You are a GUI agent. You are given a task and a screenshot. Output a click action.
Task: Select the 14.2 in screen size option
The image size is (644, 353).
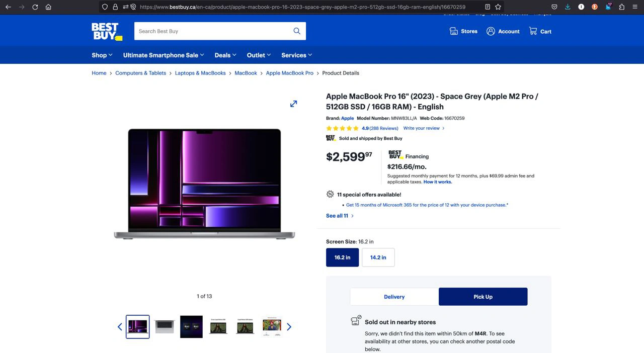[378, 257]
